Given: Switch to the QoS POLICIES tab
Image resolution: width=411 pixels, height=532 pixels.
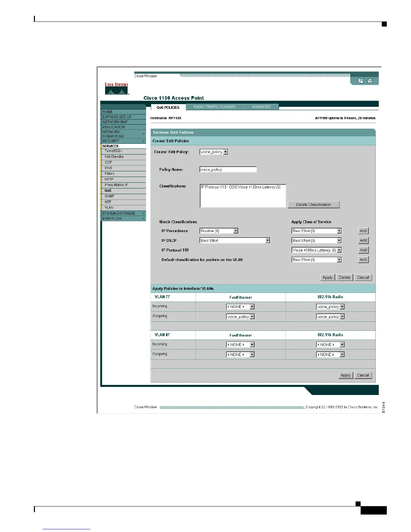Looking at the screenshot, I should click(168, 107).
